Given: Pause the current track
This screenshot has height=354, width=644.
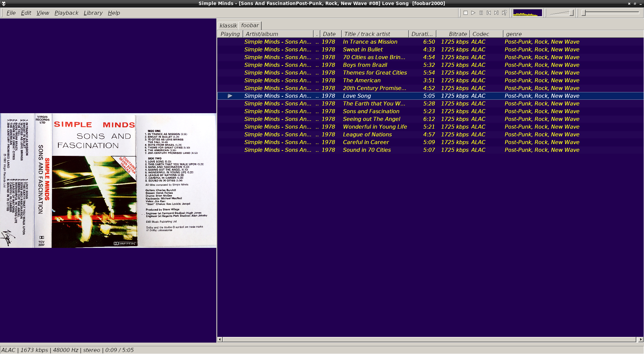Looking at the screenshot, I should [481, 13].
